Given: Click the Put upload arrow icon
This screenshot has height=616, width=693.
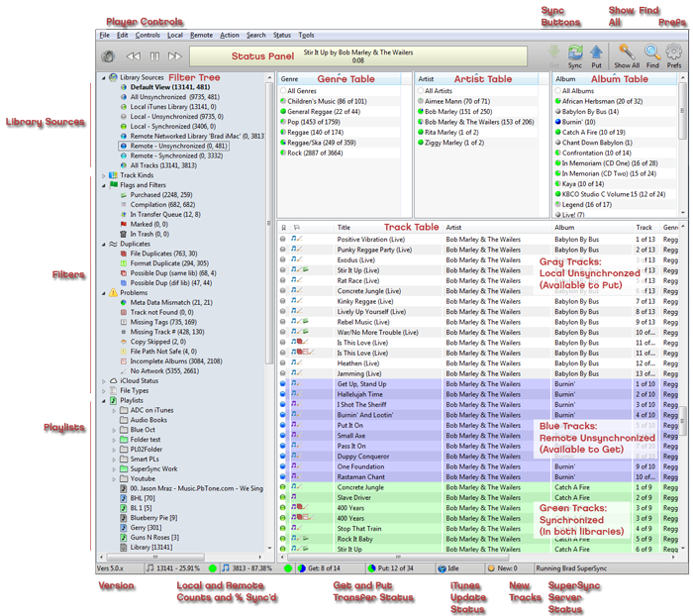Looking at the screenshot, I should point(596,52).
